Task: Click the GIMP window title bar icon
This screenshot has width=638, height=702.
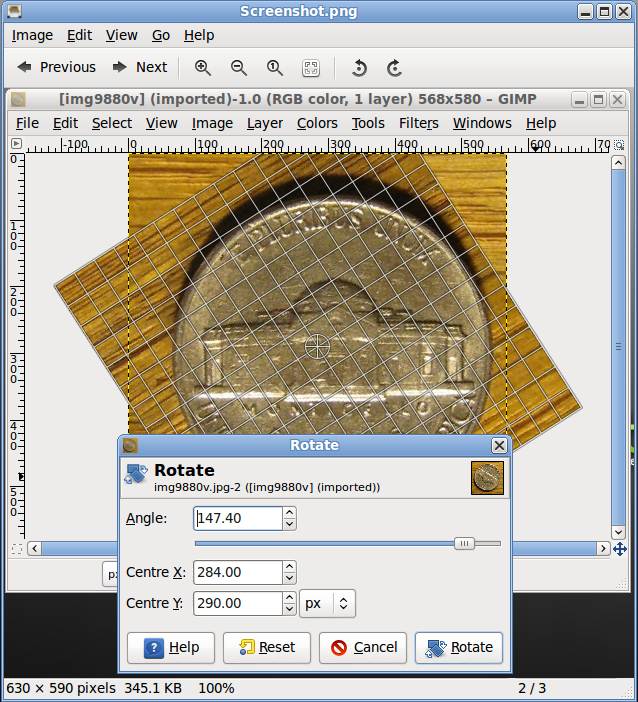Action: pos(18,99)
